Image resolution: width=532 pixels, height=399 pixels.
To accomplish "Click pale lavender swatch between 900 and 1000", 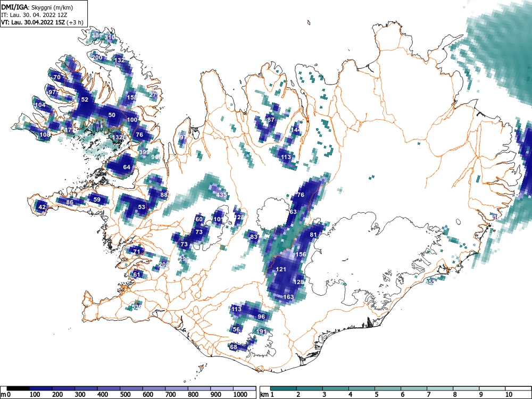I will [x=222, y=388].
